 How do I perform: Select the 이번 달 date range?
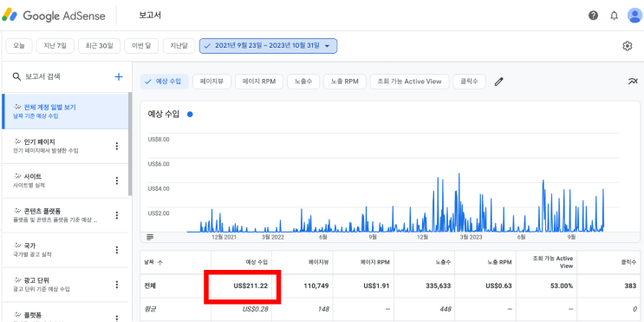[141, 46]
